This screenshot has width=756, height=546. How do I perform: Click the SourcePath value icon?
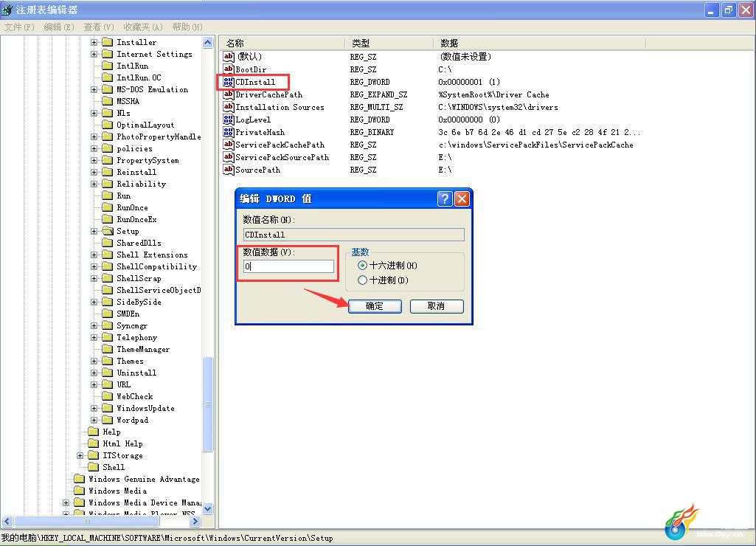pos(229,170)
